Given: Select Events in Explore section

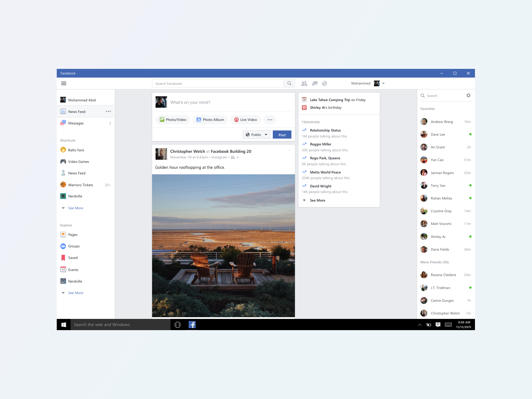Looking at the screenshot, I should coord(73,270).
